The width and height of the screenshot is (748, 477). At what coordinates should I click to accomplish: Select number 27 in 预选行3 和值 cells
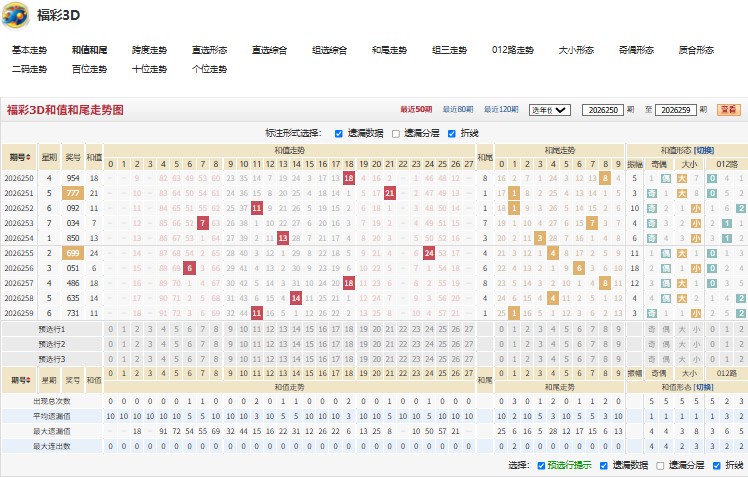(x=469, y=359)
